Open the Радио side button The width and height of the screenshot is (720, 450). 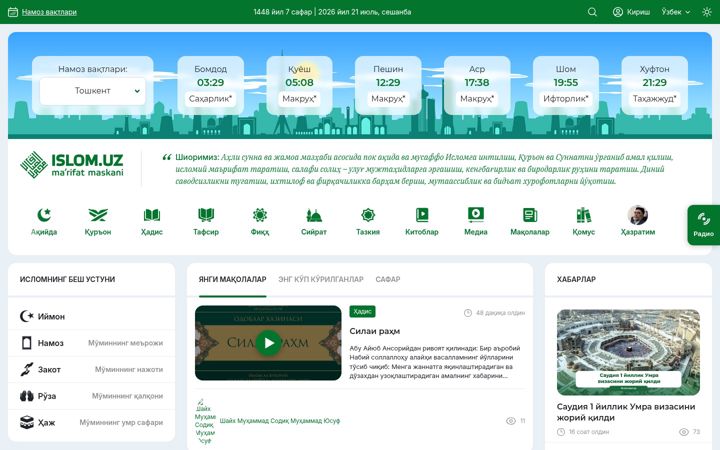[x=703, y=225]
